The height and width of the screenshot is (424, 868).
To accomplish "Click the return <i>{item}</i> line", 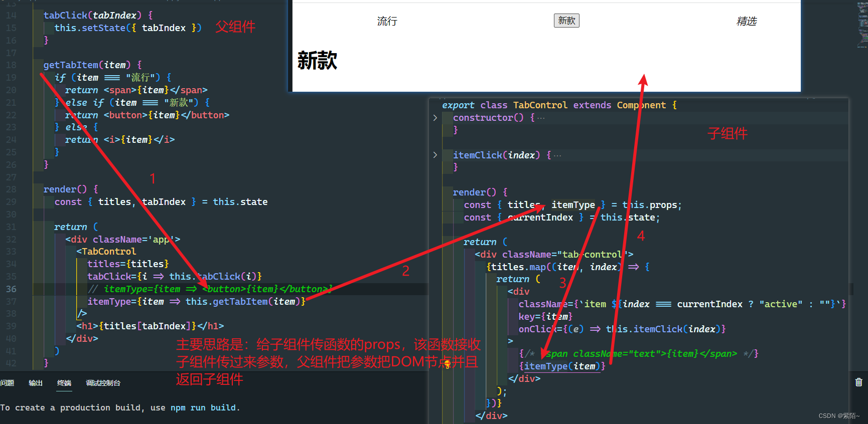I will coord(120,140).
